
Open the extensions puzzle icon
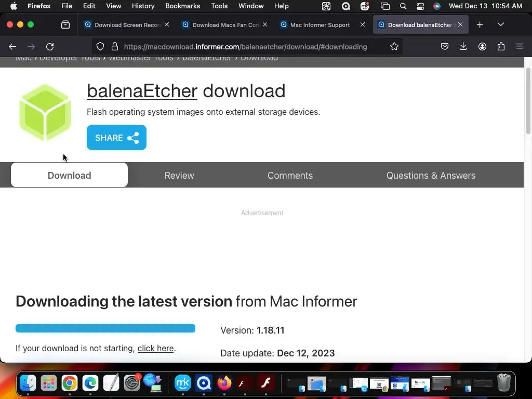501,46
